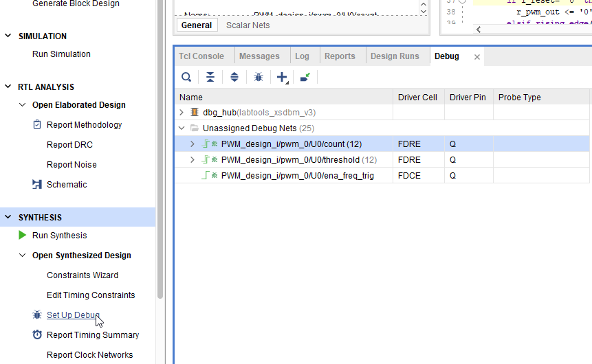Open the Schematic icon under RTL Analysis
Screen dimensions: 592x364
(37, 185)
